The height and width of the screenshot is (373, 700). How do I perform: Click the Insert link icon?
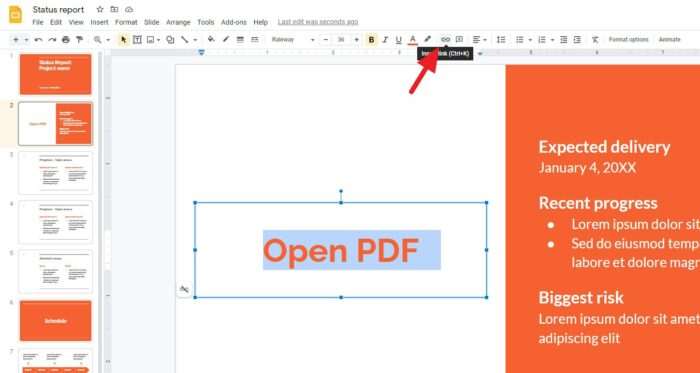[x=445, y=40]
